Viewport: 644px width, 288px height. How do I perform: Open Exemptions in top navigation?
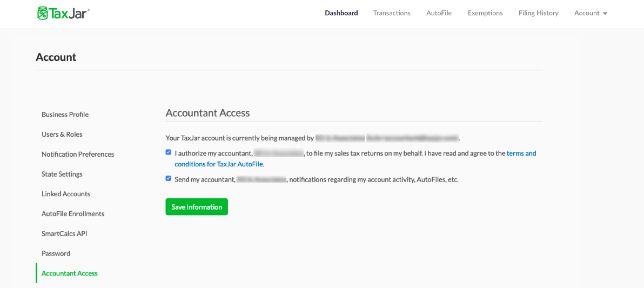click(x=485, y=13)
